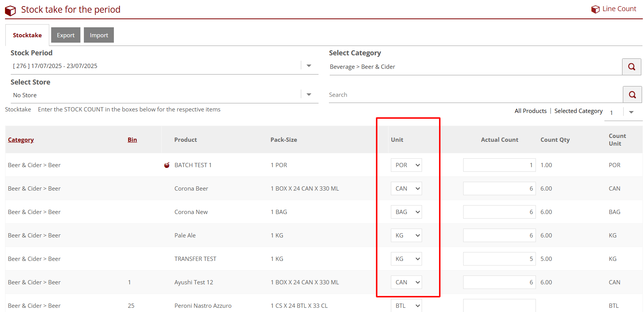Click the batch icon beside BATCH TEST 1
Image resolution: width=644 pixels, height=312 pixels.
point(167,165)
